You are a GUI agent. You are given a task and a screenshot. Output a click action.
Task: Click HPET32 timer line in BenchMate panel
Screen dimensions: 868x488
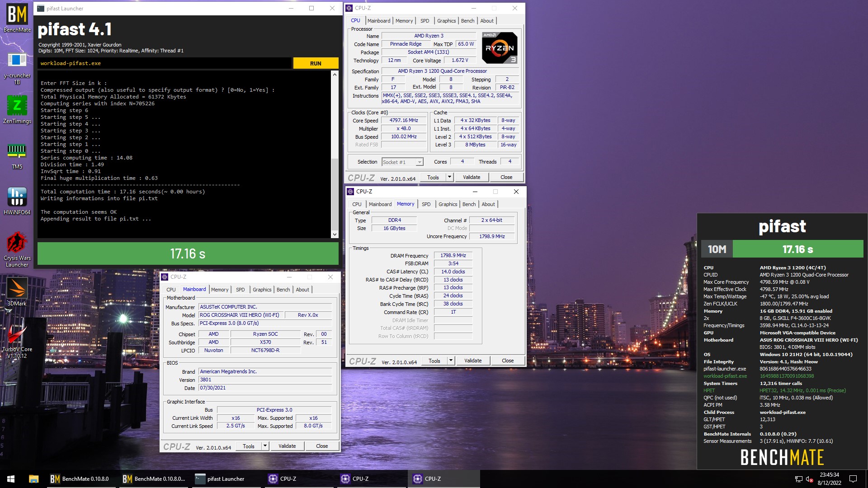802,390
